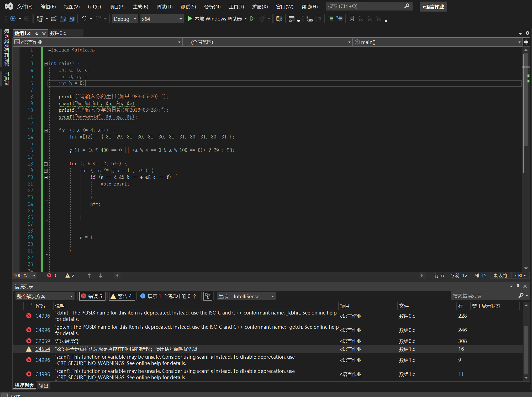Click into the 搜索错误列表 search field
The image size is (532, 397).
pos(484,296)
